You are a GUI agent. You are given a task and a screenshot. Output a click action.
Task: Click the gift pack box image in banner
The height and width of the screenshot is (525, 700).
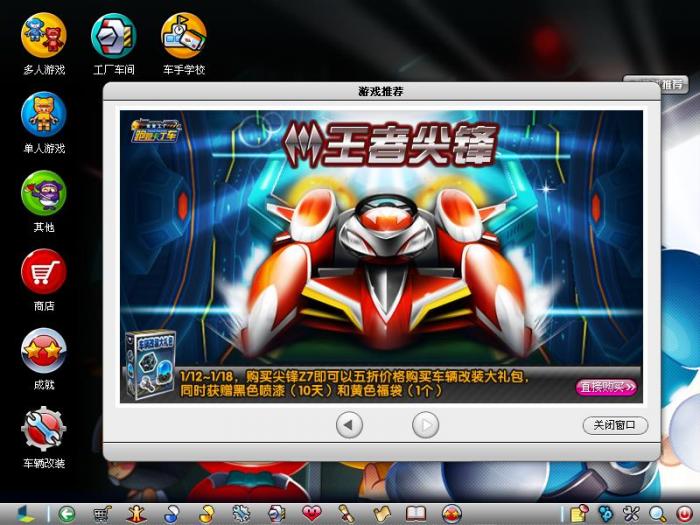click(x=150, y=365)
